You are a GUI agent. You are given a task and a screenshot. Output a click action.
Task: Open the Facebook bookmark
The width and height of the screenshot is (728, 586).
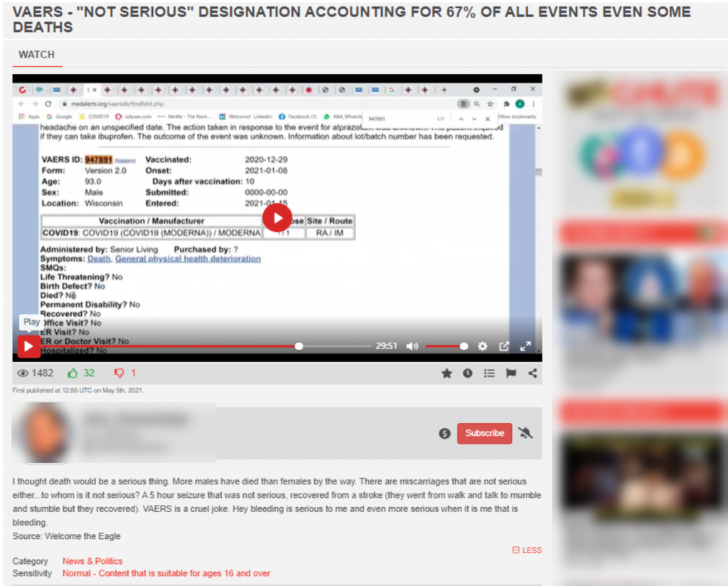point(298,117)
